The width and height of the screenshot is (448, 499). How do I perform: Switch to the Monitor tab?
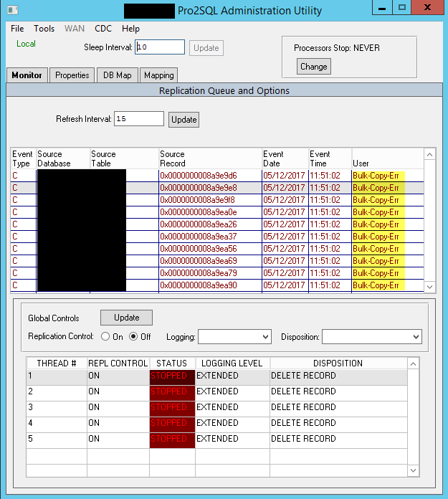point(27,75)
